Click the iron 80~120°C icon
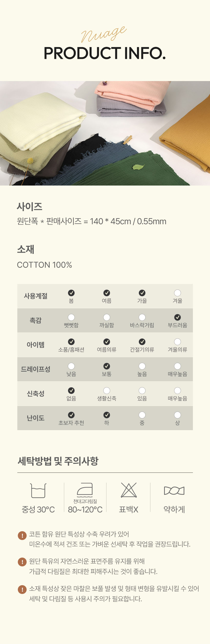The height and width of the screenshot is (644, 210). [x=85, y=490]
